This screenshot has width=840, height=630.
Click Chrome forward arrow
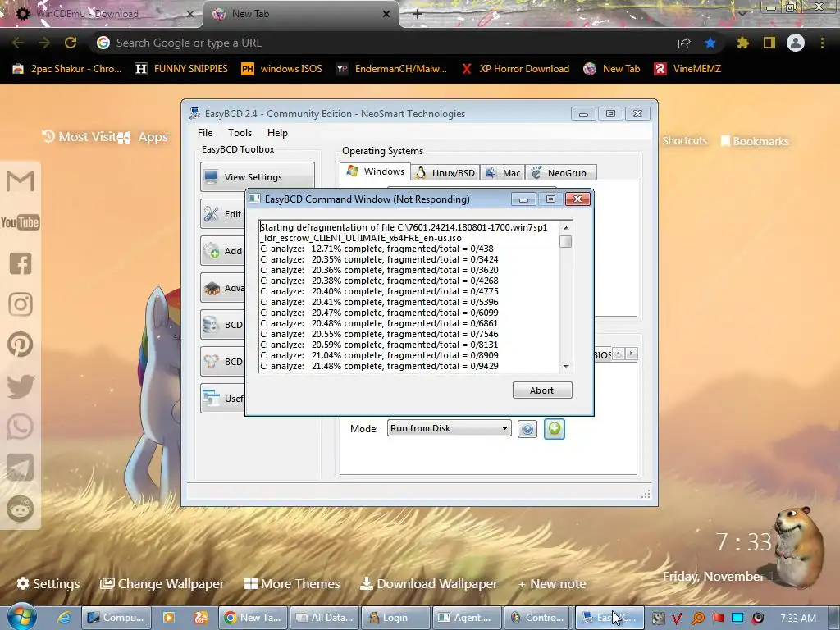44,43
